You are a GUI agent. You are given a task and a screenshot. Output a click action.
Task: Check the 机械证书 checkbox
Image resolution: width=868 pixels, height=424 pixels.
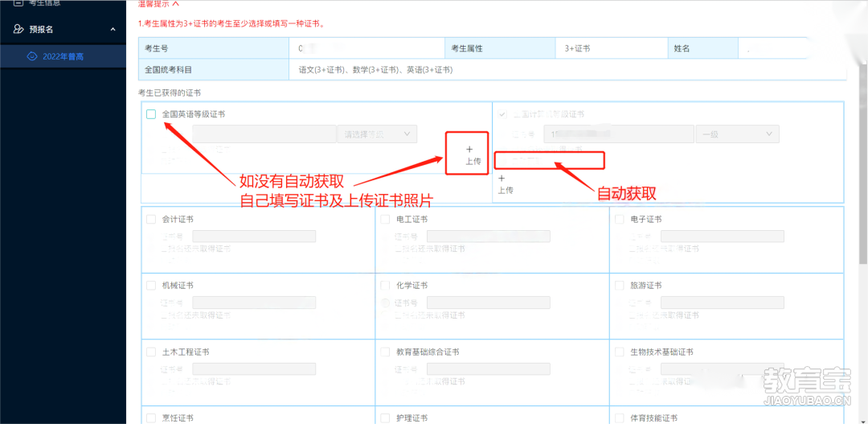pos(151,286)
